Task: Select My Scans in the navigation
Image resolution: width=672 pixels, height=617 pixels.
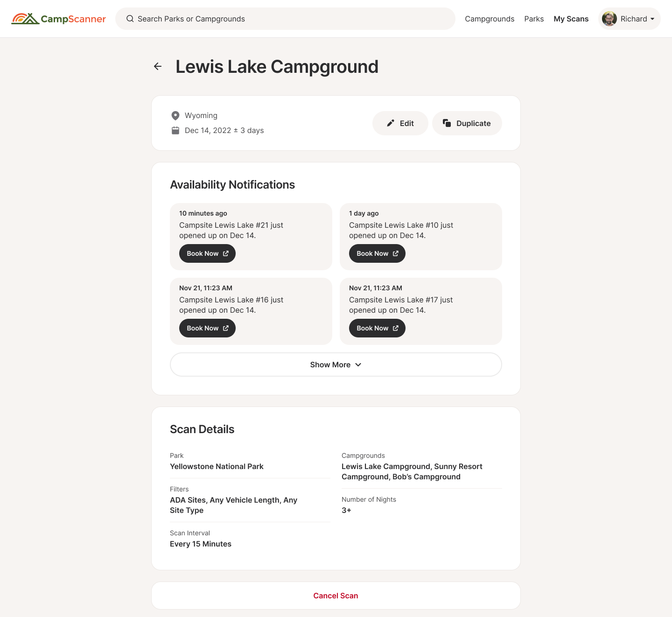Action: [x=571, y=19]
